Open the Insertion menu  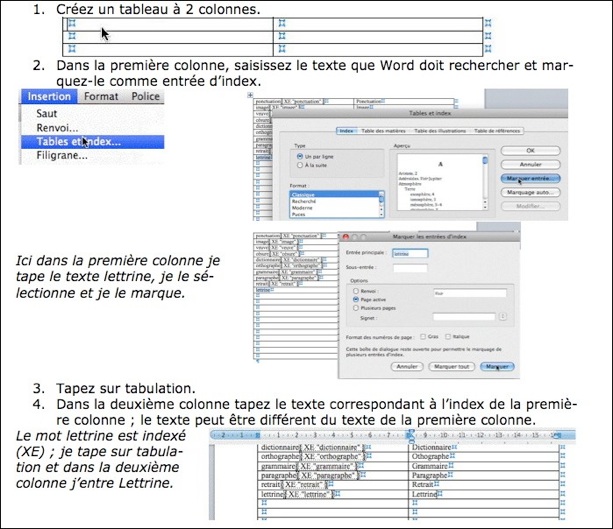49,97
